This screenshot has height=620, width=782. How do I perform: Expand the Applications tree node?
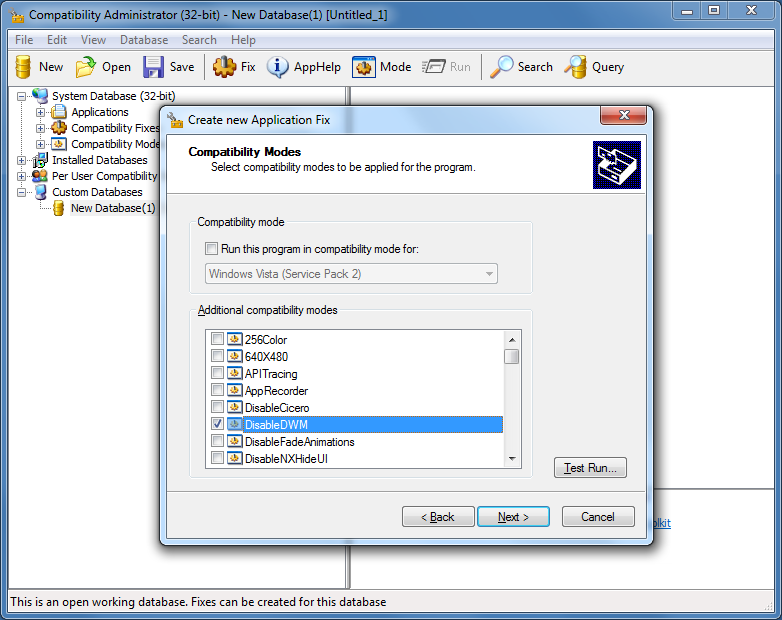(40, 112)
